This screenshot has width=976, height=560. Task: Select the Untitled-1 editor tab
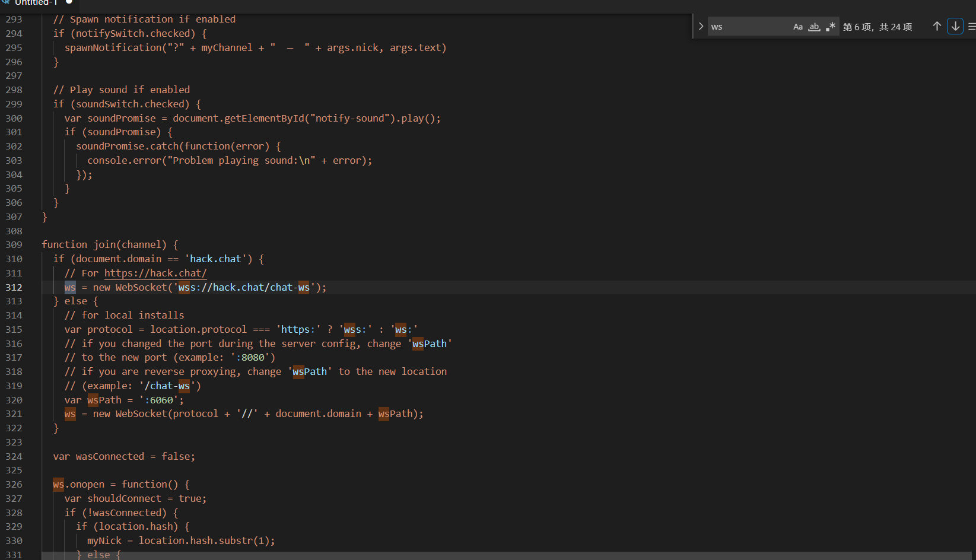(x=36, y=2)
